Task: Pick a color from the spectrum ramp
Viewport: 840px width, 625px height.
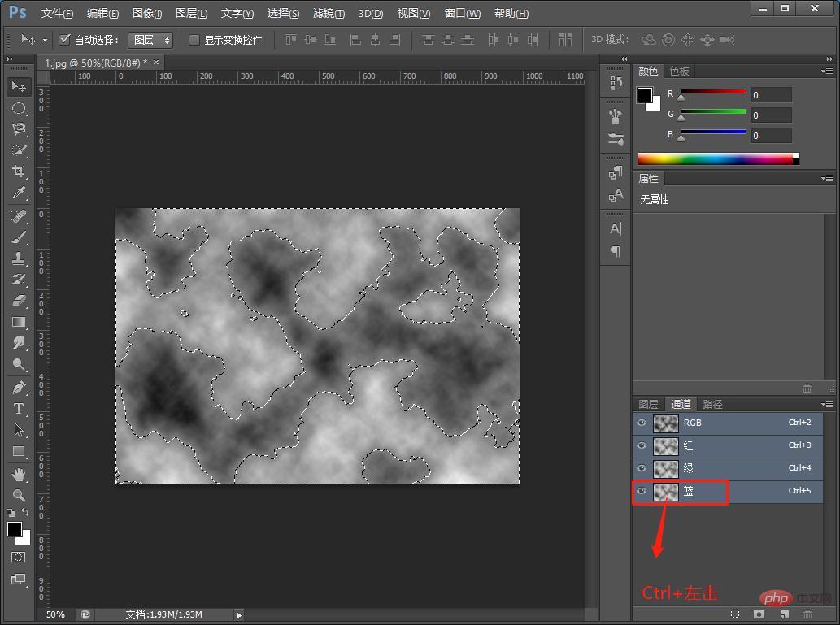Action: (718, 158)
